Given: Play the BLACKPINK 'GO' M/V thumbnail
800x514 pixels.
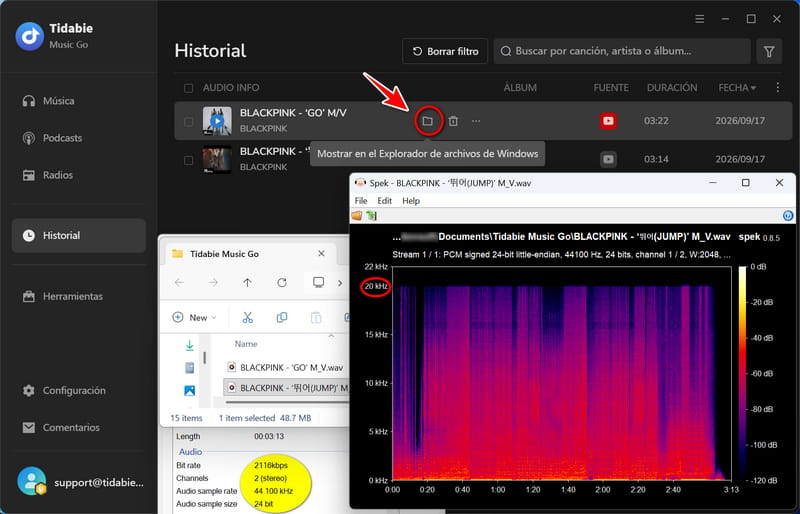Looking at the screenshot, I should click(217, 121).
